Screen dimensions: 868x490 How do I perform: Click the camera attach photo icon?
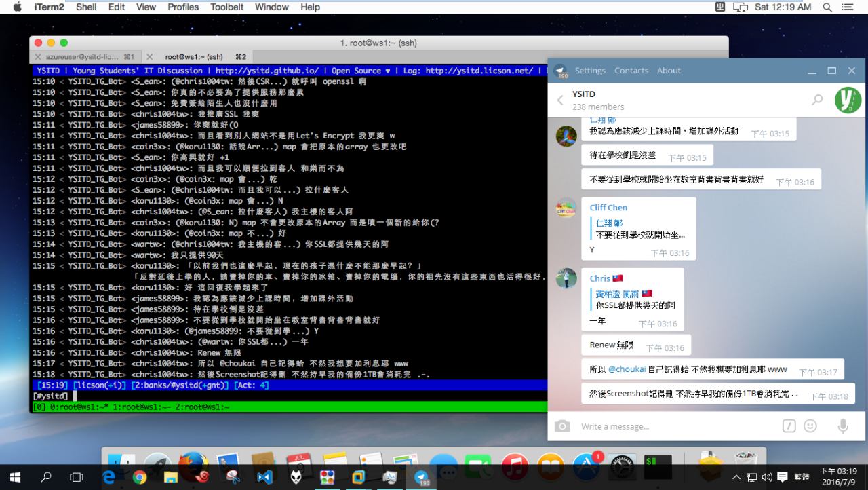[562, 426]
